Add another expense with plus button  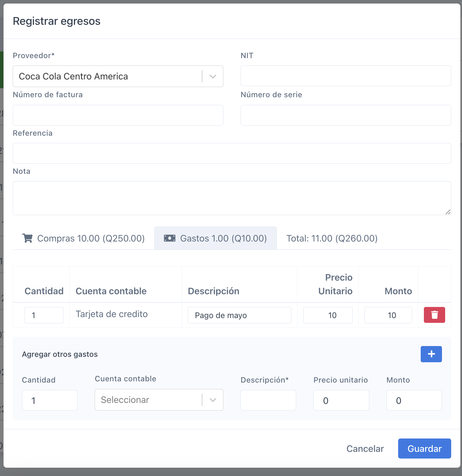pyautogui.click(x=431, y=354)
